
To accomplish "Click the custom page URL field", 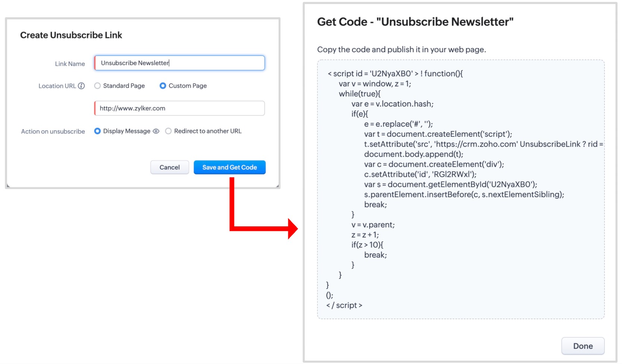I will click(x=179, y=109).
